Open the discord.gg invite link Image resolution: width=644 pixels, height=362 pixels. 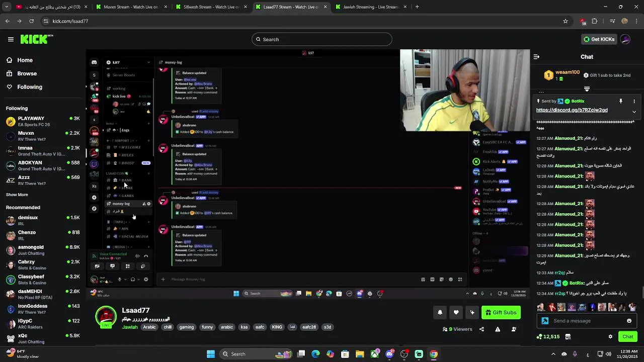[572, 110]
